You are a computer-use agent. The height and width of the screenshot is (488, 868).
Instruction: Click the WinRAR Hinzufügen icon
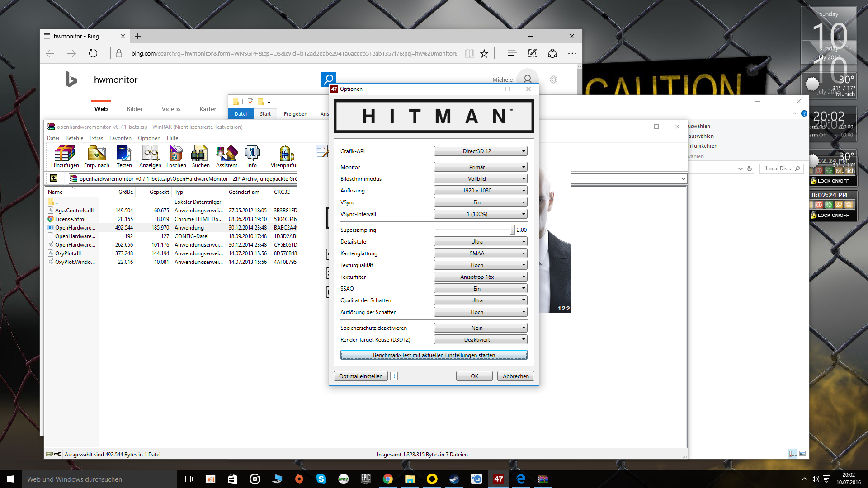pos(65,156)
